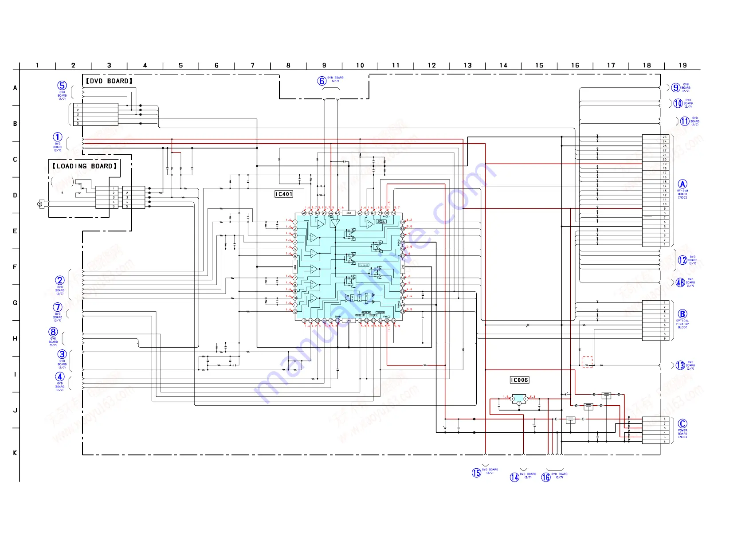The width and height of the screenshot is (745, 560).
Task: Click circled reference 1 at left edge
Action: coord(58,137)
